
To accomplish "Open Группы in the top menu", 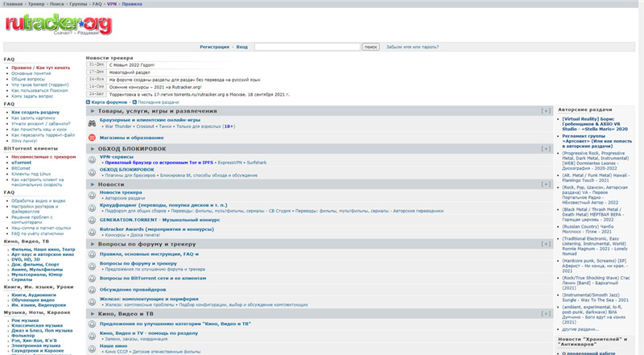I will 78,4.
